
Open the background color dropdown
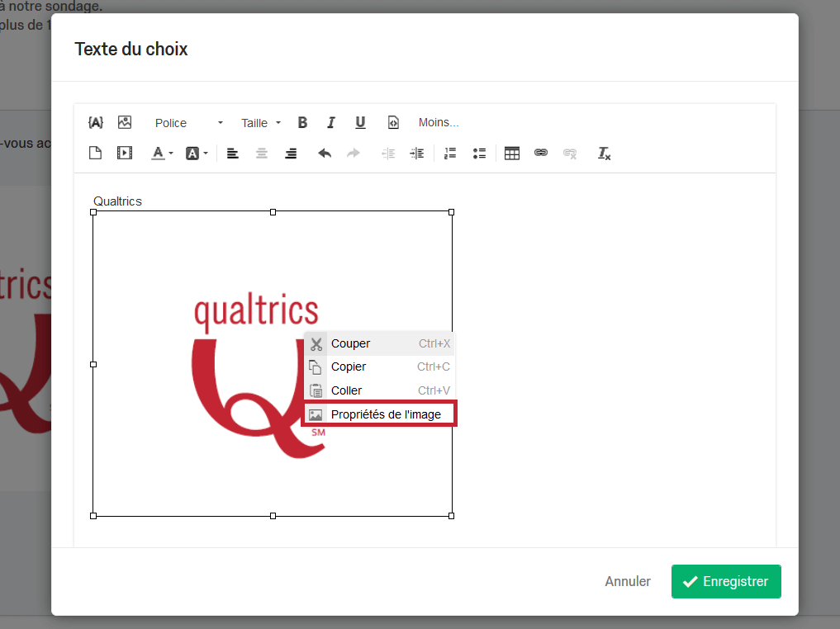point(197,154)
